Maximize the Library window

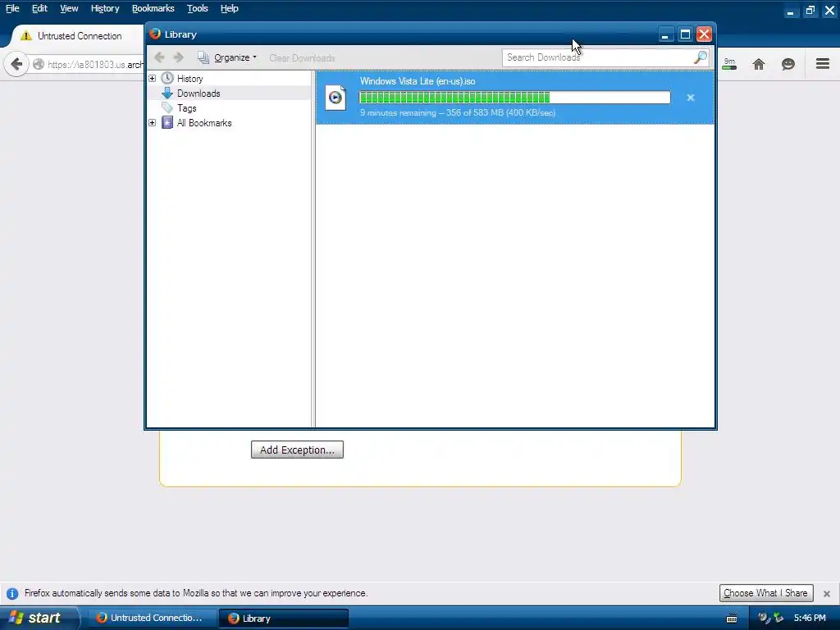coord(685,34)
